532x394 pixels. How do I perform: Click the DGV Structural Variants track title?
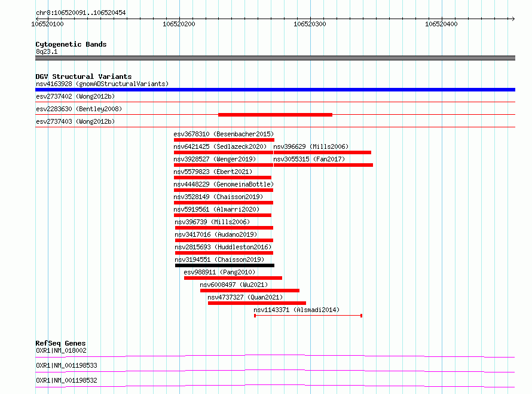pyautogui.click(x=84, y=77)
